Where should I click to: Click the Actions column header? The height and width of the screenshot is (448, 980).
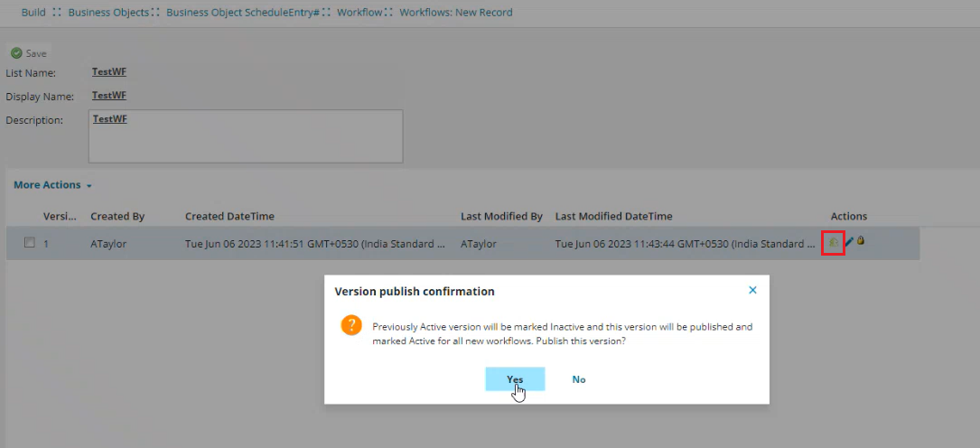tap(849, 216)
